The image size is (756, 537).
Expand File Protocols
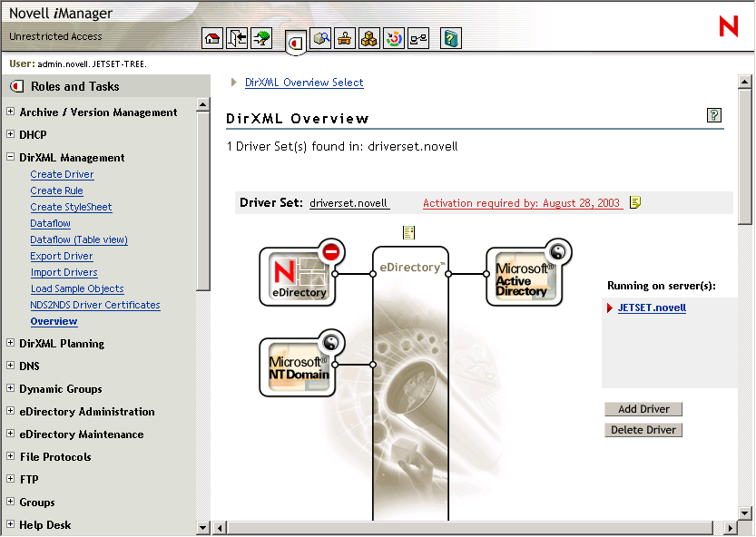(10, 456)
